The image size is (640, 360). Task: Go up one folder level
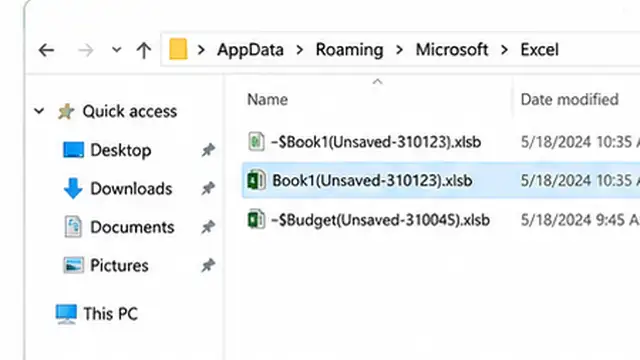pyautogui.click(x=144, y=50)
